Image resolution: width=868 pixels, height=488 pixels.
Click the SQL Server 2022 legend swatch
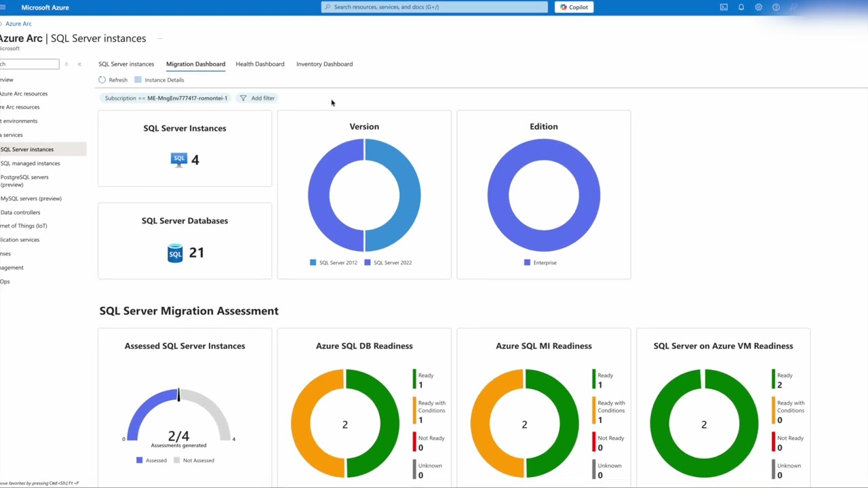click(x=368, y=262)
